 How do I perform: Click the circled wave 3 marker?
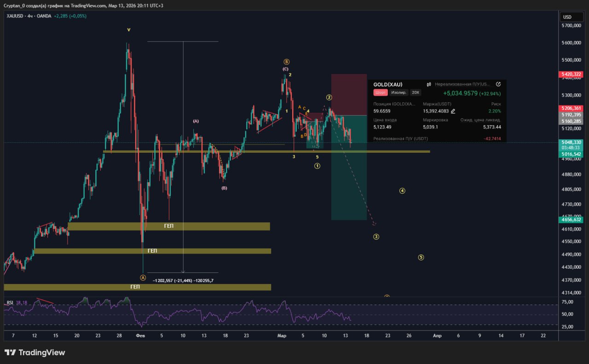(x=376, y=237)
